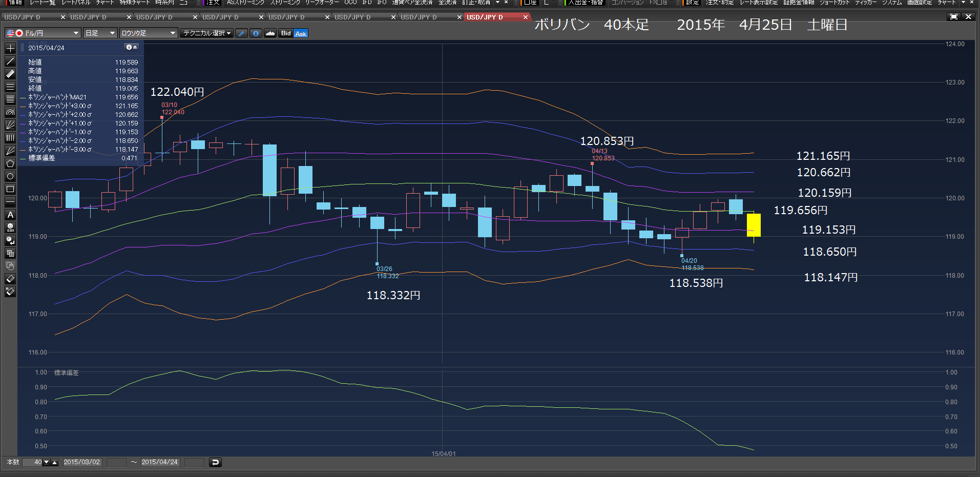
Task: Click the 標準偏差 0.471 legend row
Action: pyautogui.click(x=79, y=158)
